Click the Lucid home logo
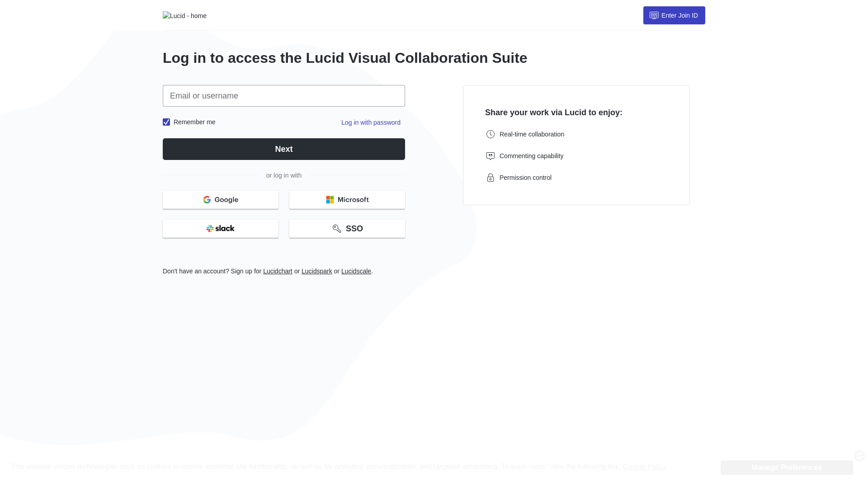868x488 pixels. click(x=184, y=16)
